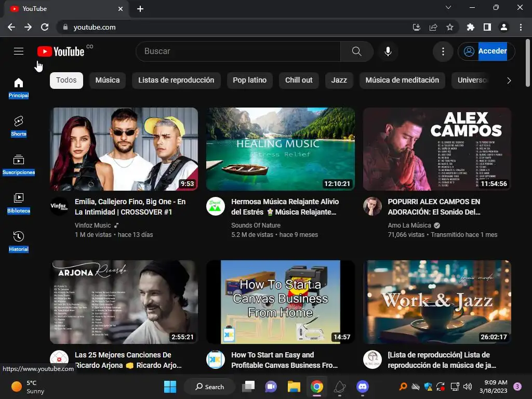
Task: Open the Sounds Of Nature channel avatar
Action: pos(216,206)
